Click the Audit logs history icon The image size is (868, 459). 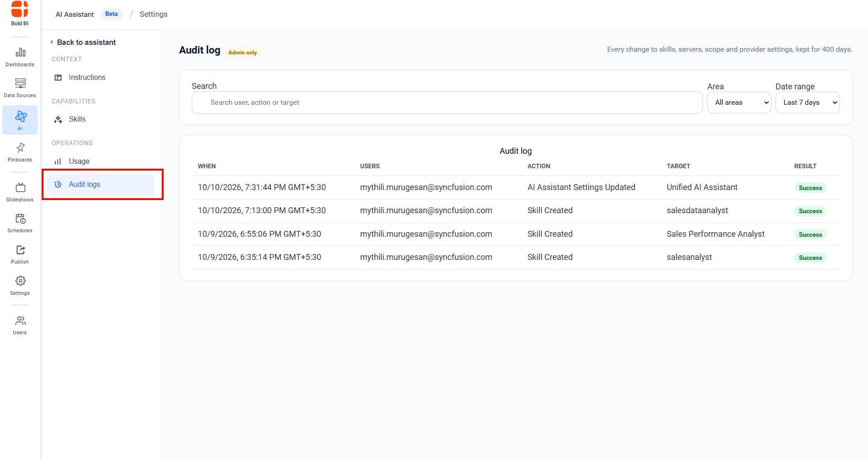click(x=58, y=184)
